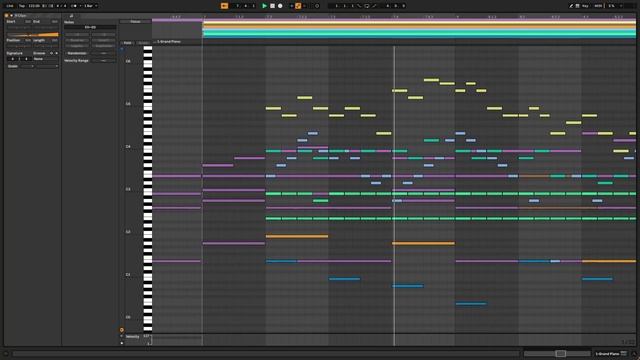
Task: Open the scale root note dropdown
Action: pos(27,66)
